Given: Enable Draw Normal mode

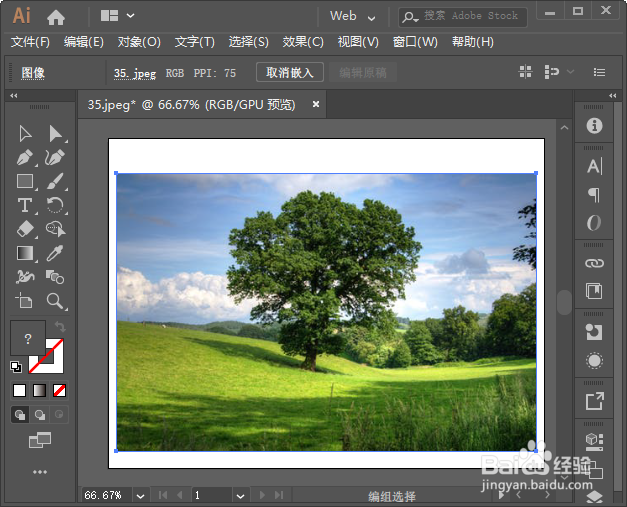Looking at the screenshot, I should 20,415.
